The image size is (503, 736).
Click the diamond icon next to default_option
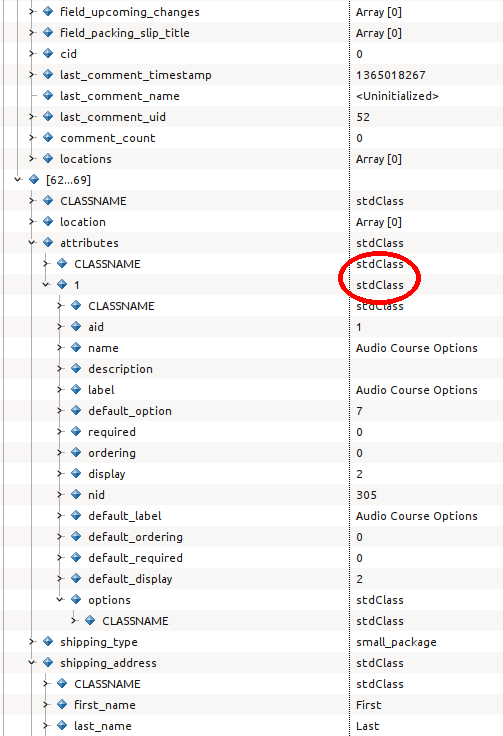click(76, 410)
